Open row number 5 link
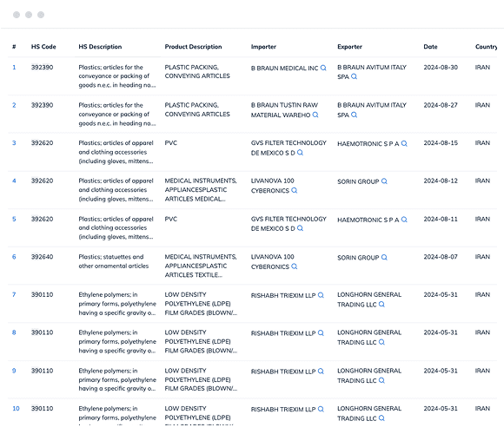Screen dimensions: 504x434 [14, 220]
